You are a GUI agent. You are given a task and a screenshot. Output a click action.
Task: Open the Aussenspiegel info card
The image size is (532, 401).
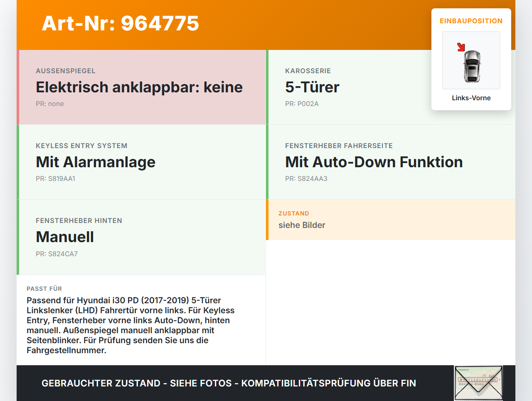coord(141,87)
